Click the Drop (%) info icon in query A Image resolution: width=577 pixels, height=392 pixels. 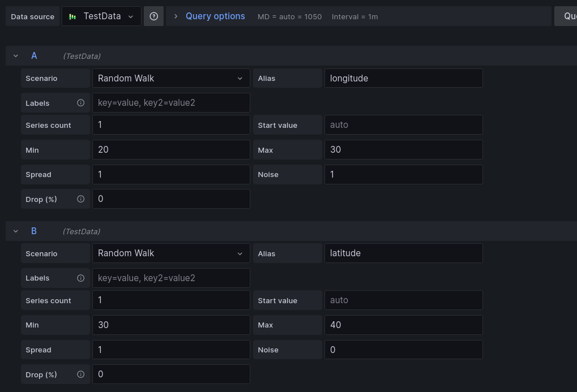(80, 199)
